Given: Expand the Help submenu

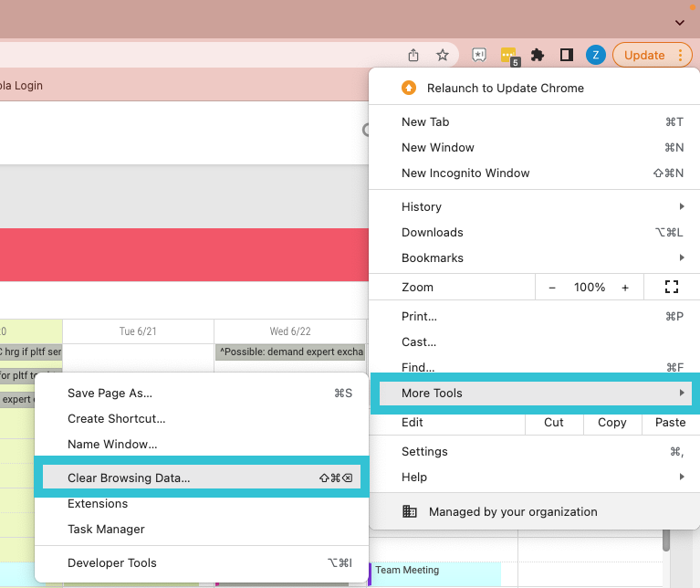Looking at the screenshot, I should (x=542, y=477).
